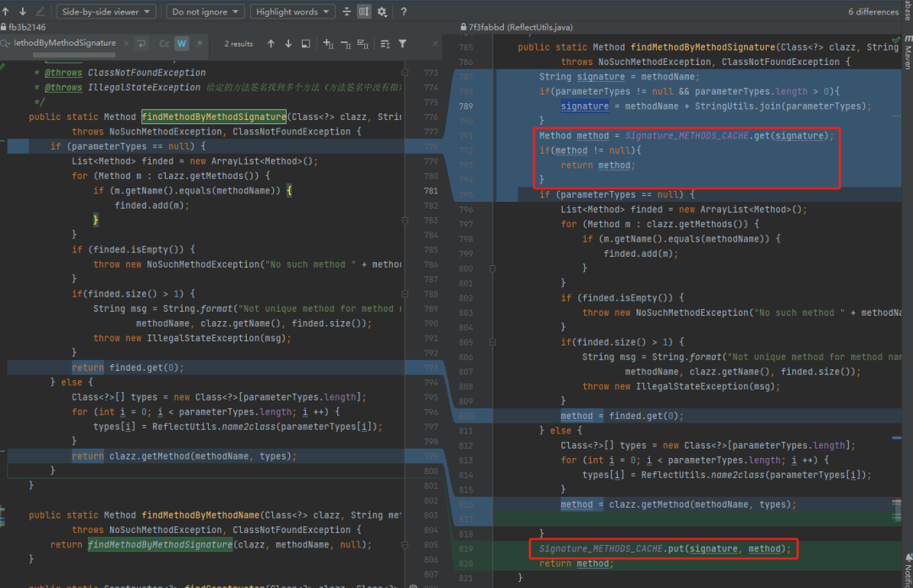This screenshot has width=913, height=588.
Task: Click 'method = finded.get(0);' on right pane
Action: coord(622,416)
